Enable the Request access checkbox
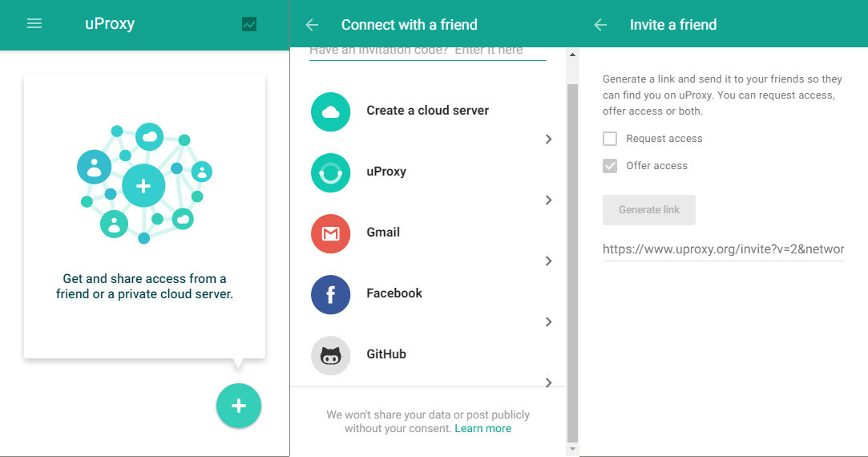Screen dimensions: 868x457 [x=610, y=139]
